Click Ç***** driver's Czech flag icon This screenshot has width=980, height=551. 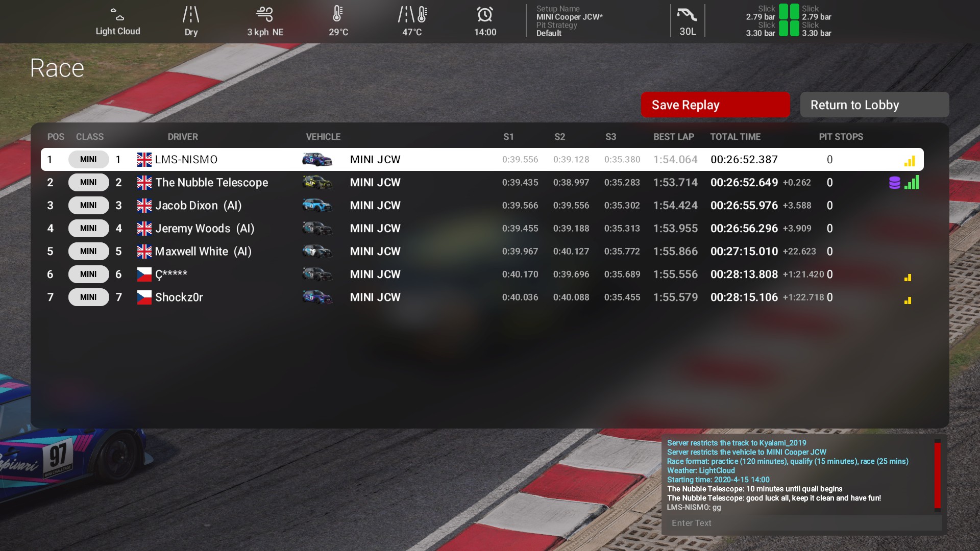click(x=144, y=274)
